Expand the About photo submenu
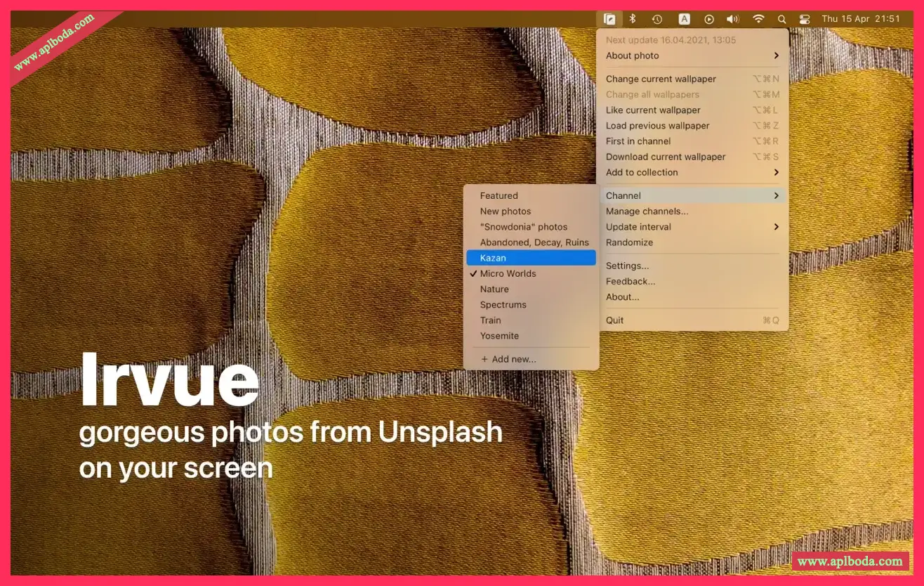The width and height of the screenshot is (924, 586). [x=692, y=56]
